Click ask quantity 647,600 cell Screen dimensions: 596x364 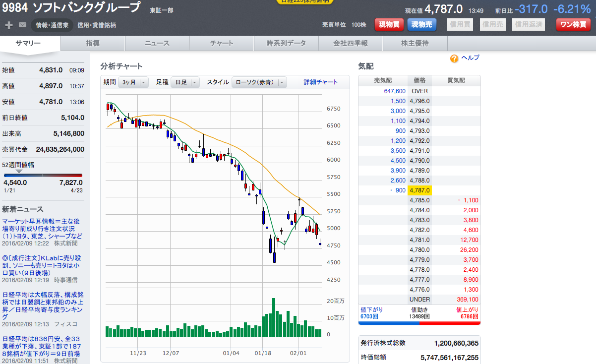(x=383, y=91)
